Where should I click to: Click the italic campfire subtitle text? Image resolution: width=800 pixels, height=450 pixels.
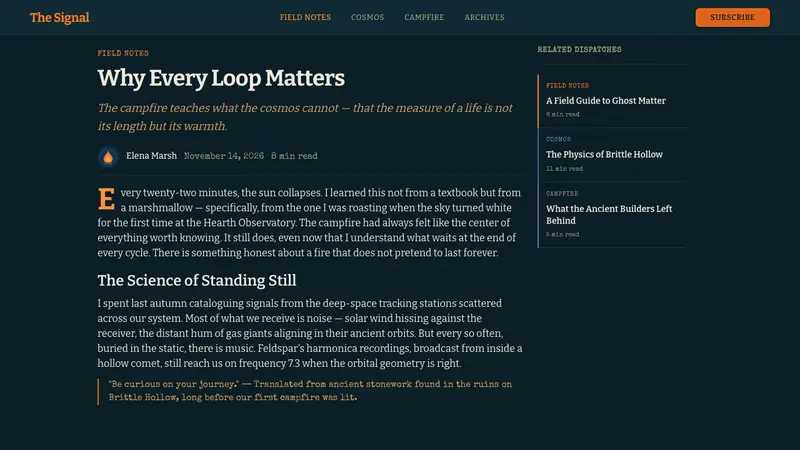point(305,117)
